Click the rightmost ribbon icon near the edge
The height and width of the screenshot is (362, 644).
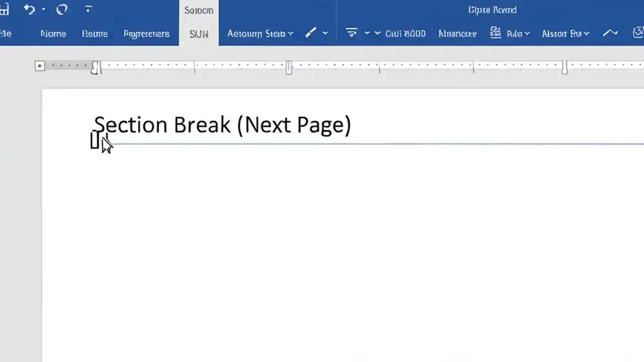point(637,32)
